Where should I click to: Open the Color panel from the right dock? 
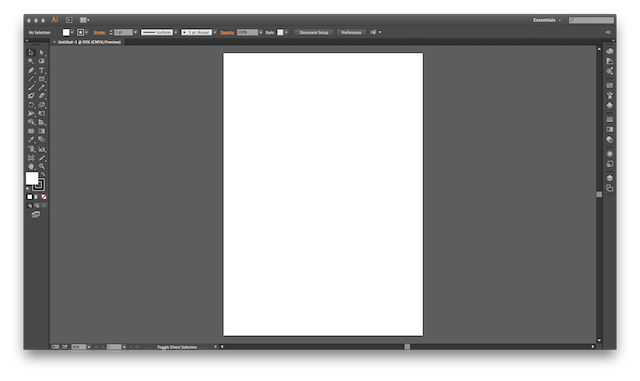coord(610,51)
